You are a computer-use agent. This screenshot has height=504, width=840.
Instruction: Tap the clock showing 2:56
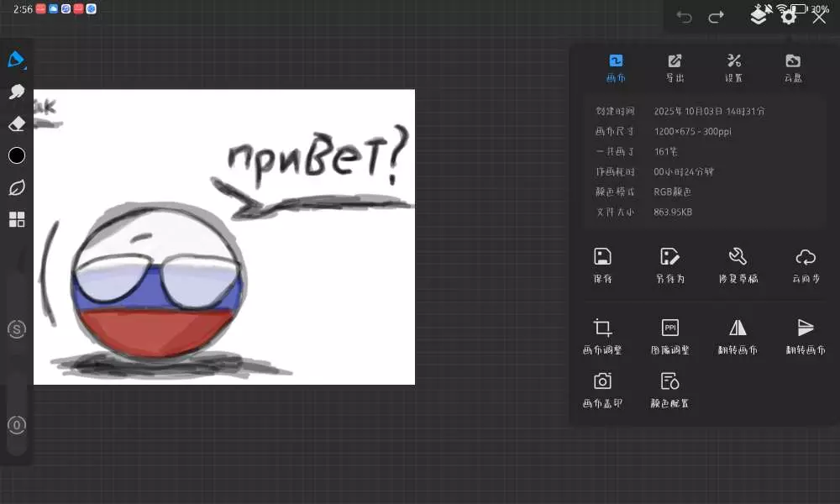pos(23,9)
